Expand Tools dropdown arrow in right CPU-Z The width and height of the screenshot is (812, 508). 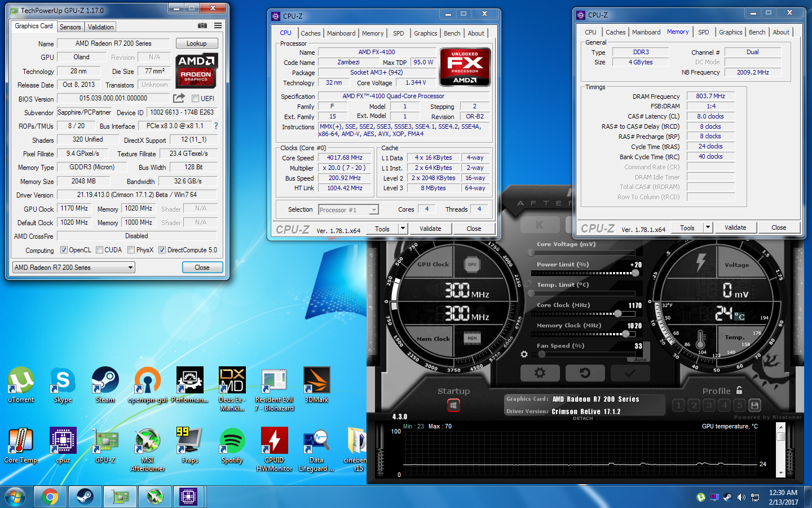click(x=708, y=227)
